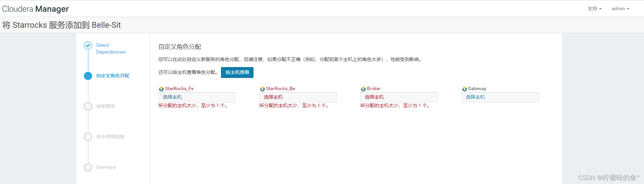Click the Gateway role icon

pyautogui.click(x=464, y=89)
